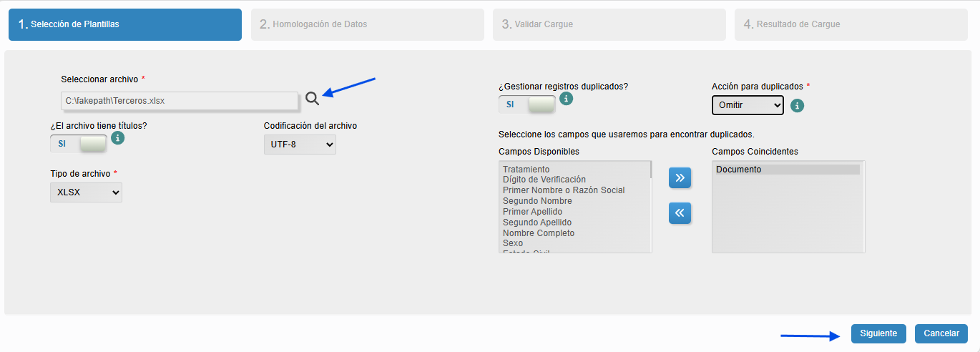Click info icon next to duplicates toggle

click(x=566, y=99)
